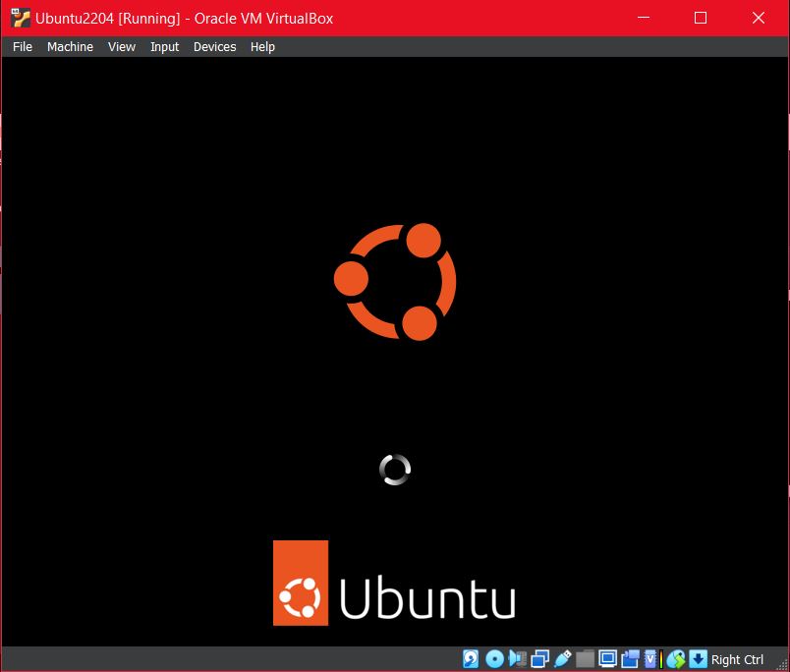Minimize the Ubuntu2204 VirtualBox window
The image size is (790, 672).
644,18
